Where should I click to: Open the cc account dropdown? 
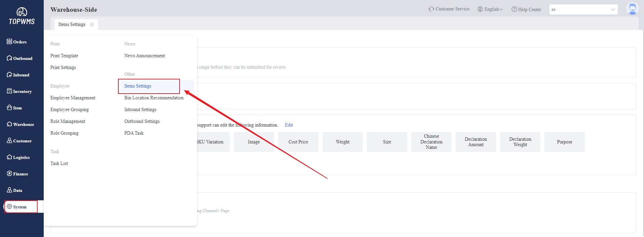pyautogui.click(x=583, y=9)
